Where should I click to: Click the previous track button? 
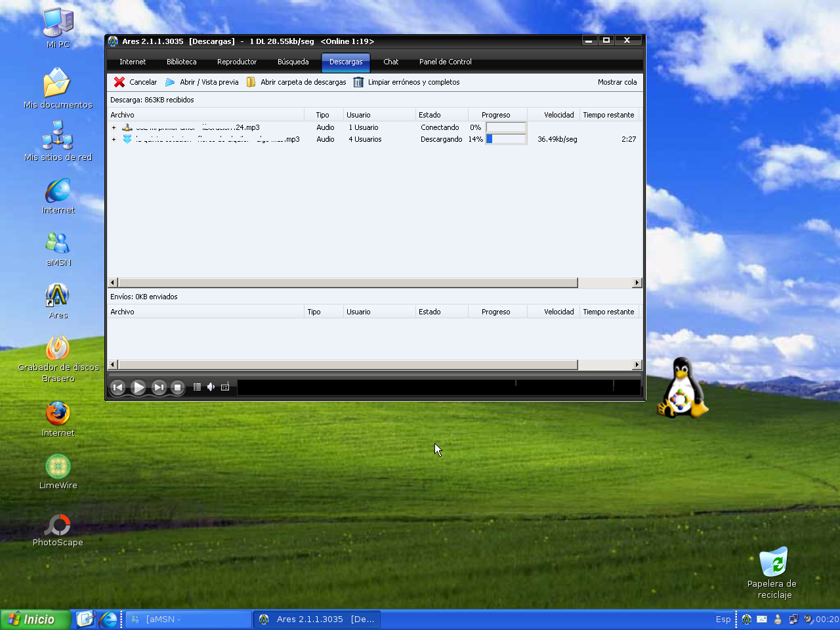[x=117, y=387]
